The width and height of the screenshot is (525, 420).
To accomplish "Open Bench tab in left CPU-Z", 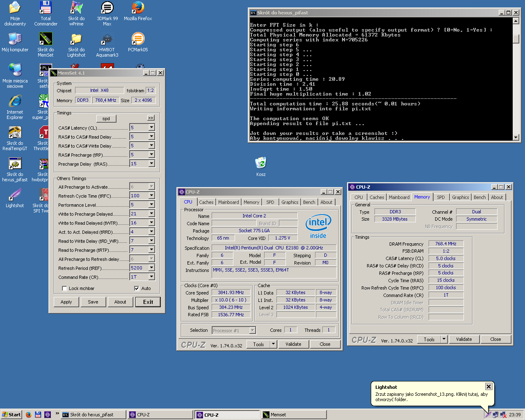I will point(309,202).
